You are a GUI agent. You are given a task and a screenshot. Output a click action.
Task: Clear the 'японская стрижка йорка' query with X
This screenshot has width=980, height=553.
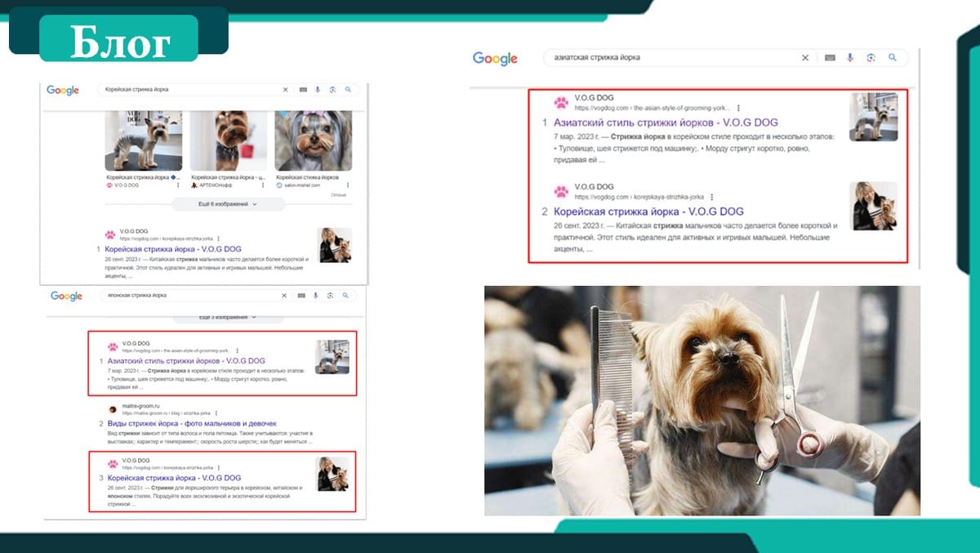(284, 296)
